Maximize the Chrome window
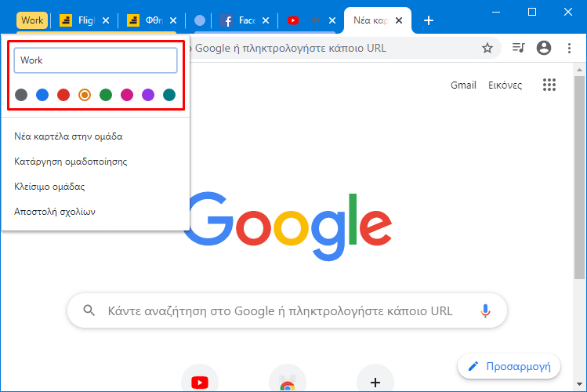This screenshot has height=392, width=587. pyautogui.click(x=532, y=12)
